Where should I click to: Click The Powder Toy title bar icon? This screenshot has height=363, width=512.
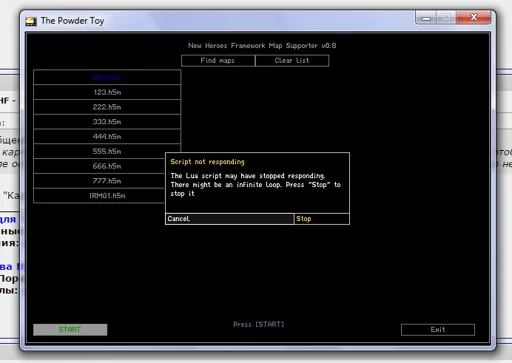coord(31,21)
